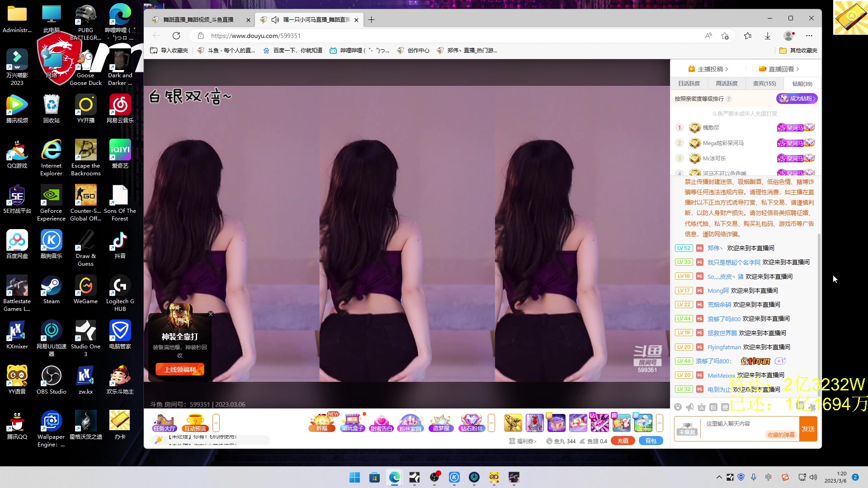Switch to 贵宾(155) tab
The width and height of the screenshot is (868, 488).
click(x=764, y=84)
